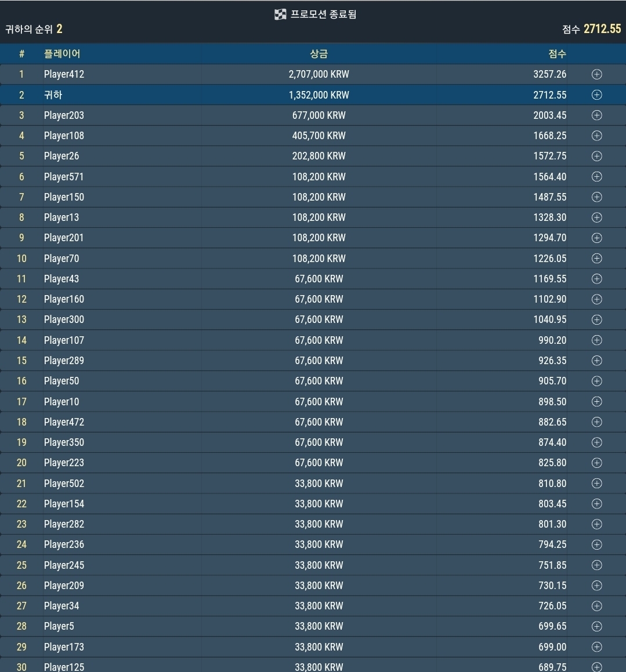This screenshot has height=672, width=626.
Task: Expand details for Player412 row
Action: click(x=596, y=74)
